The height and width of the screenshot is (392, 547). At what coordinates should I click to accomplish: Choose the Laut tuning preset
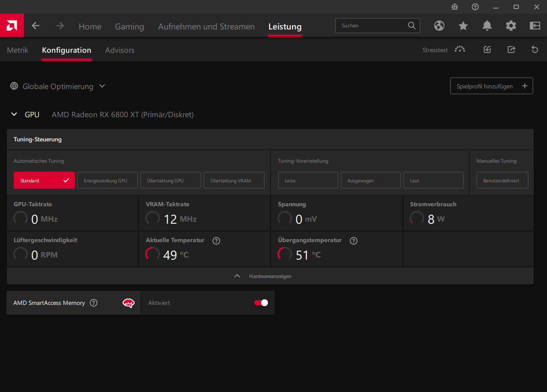[x=433, y=180]
